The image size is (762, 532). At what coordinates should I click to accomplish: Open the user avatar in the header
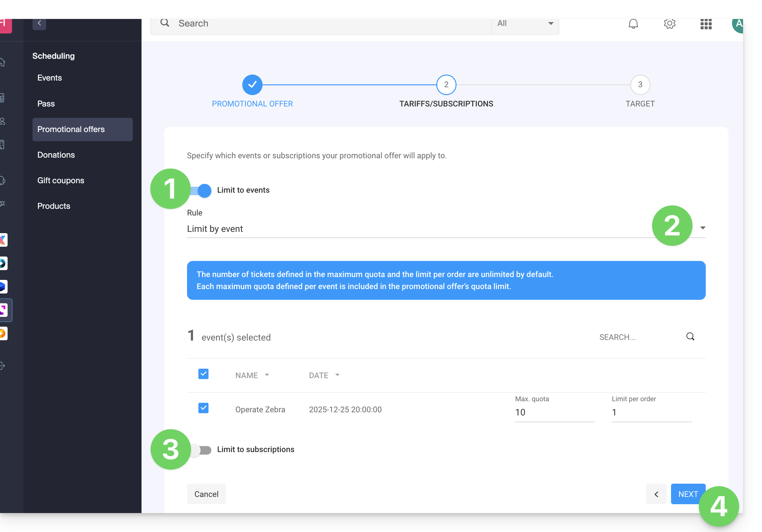click(737, 24)
